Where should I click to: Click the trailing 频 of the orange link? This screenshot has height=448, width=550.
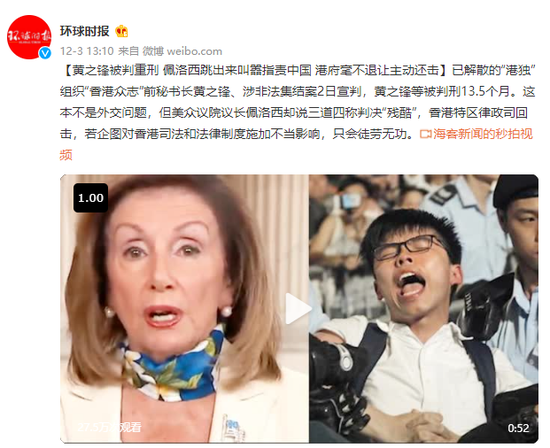pyautogui.click(x=66, y=155)
